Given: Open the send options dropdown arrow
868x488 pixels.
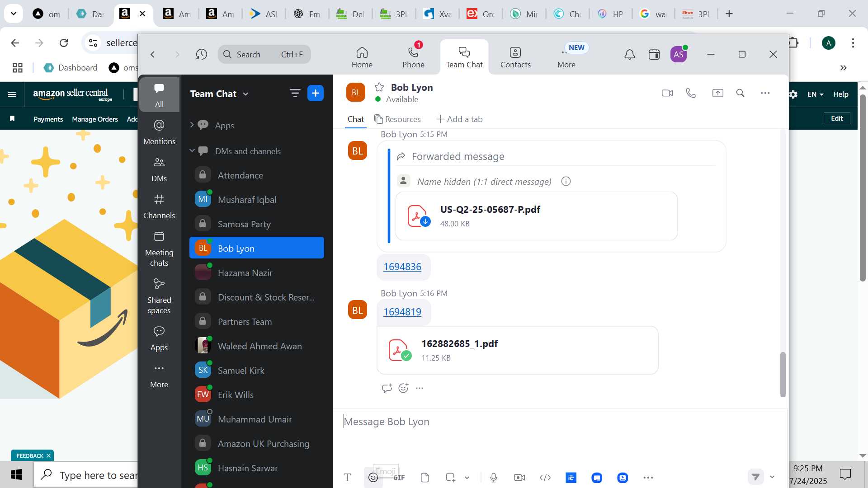Looking at the screenshot, I should pos(772,477).
